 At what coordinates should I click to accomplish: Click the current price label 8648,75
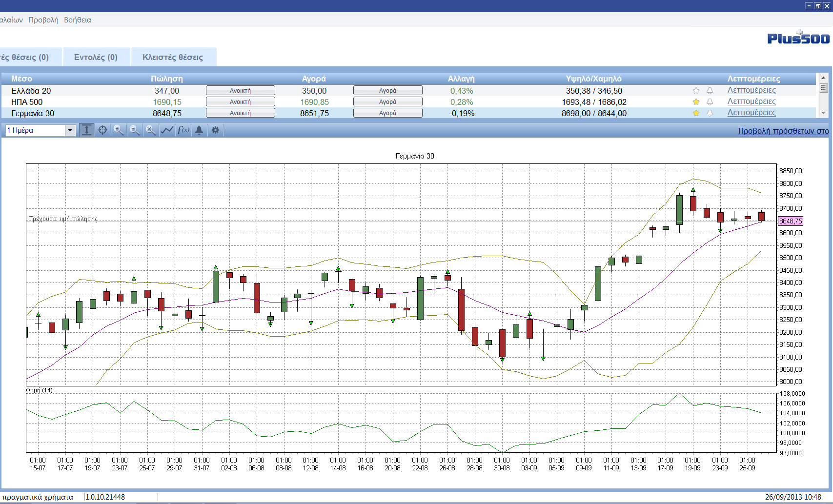click(791, 221)
